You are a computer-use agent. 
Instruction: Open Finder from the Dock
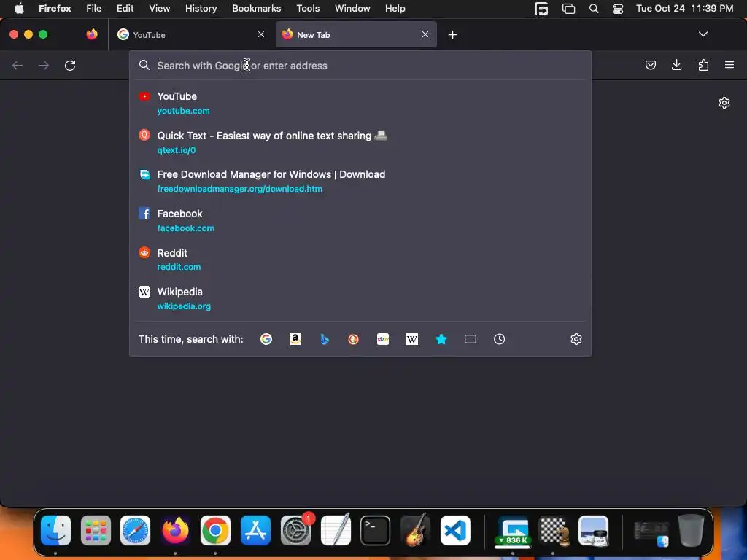tap(55, 530)
